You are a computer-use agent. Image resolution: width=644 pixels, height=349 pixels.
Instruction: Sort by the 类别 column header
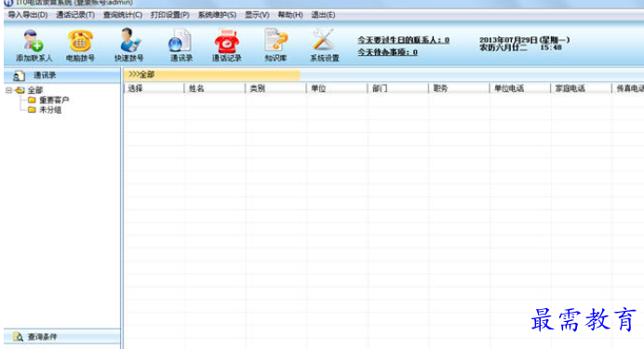click(x=275, y=88)
